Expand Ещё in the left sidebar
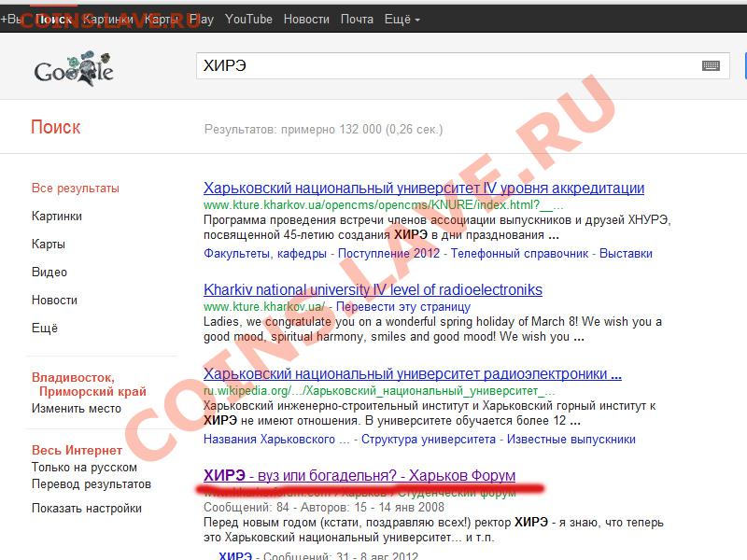Viewport: 747px width, 560px height. (x=45, y=329)
